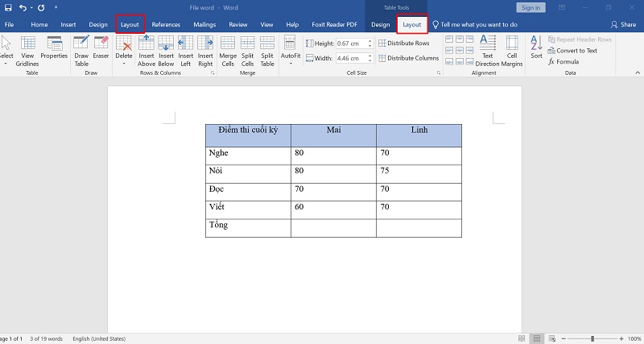Open the Delete dropdown in Rows & Columns

click(124, 51)
